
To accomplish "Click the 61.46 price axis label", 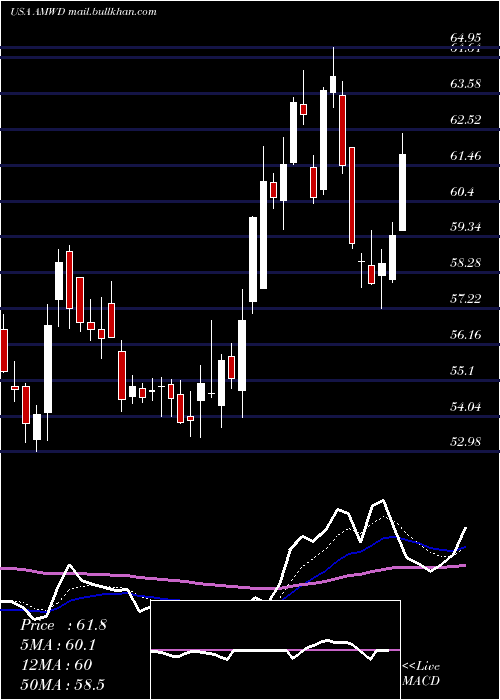I will click(x=466, y=156).
